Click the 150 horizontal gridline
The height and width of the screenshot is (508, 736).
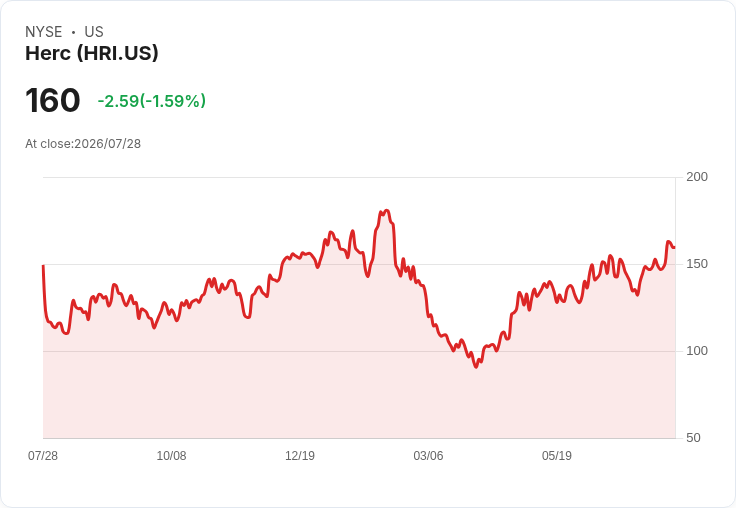[x=359, y=264]
